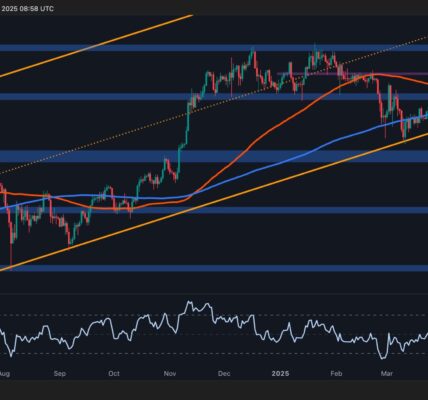
Task: Click the Aug label on time axis
Action: pos(4,374)
